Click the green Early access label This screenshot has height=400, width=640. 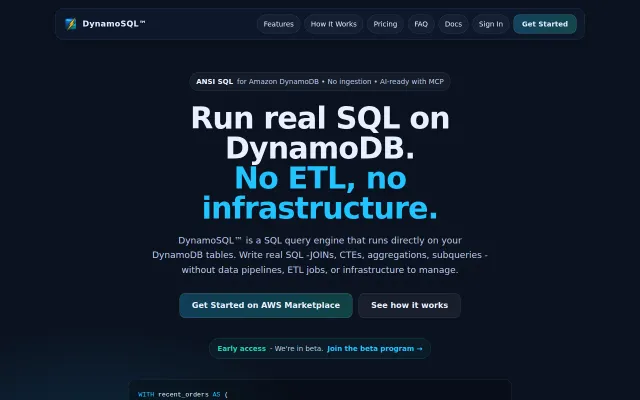[x=242, y=349]
